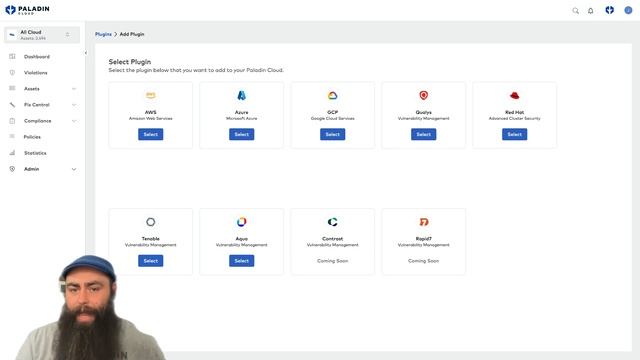The width and height of the screenshot is (640, 360).
Task: Click the Admin sidebar icon
Action: pyautogui.click(x=12, y=169)
